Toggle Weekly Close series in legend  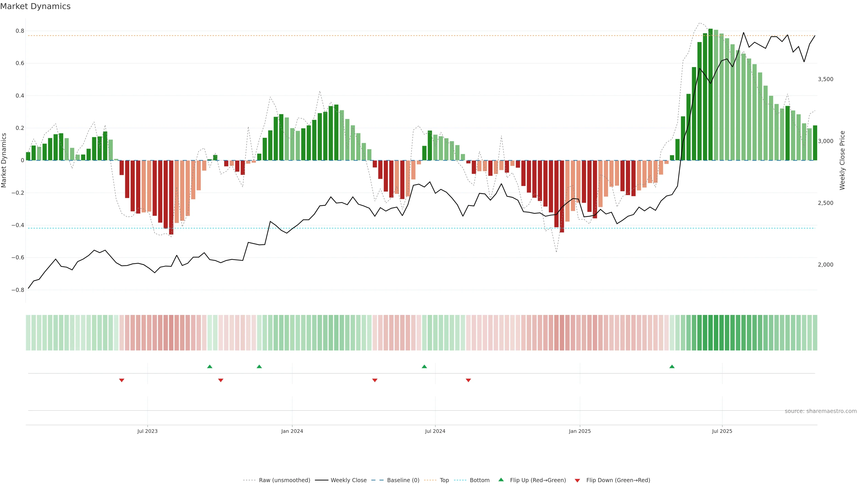(x=348, y=480)
